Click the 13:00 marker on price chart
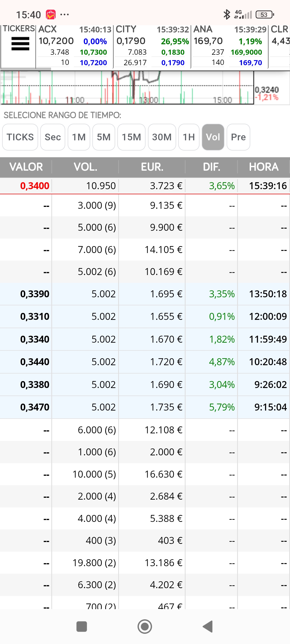 click(x=148, y=100)
